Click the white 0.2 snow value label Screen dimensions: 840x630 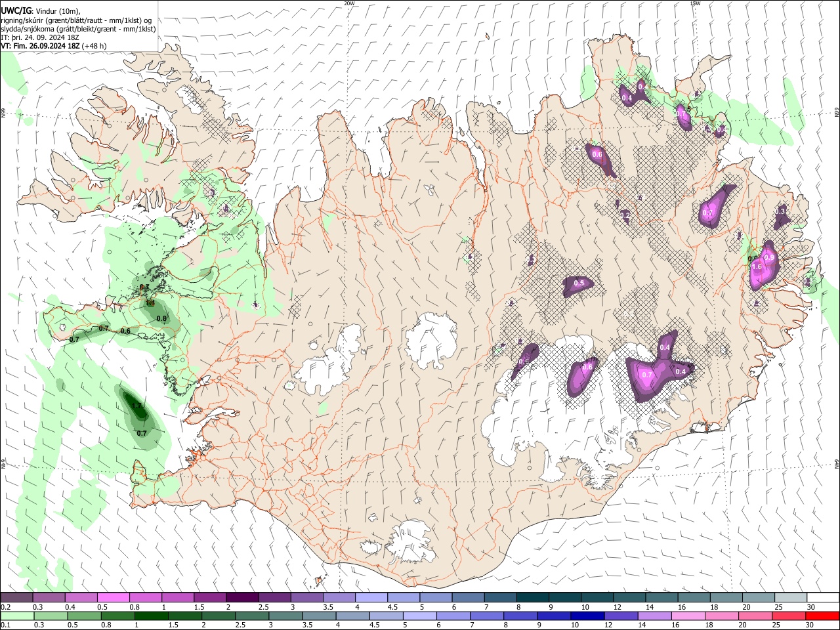[x=625, y=215]
